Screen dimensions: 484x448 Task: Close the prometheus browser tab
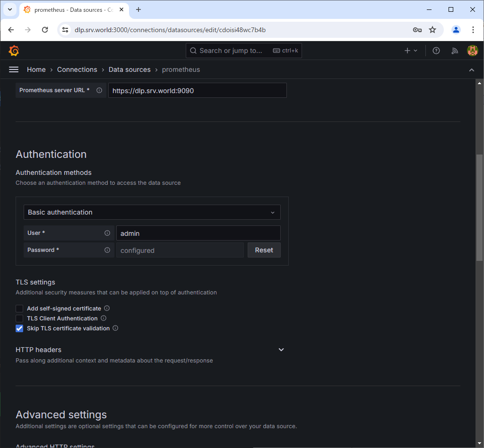click(x=121, y=9)
